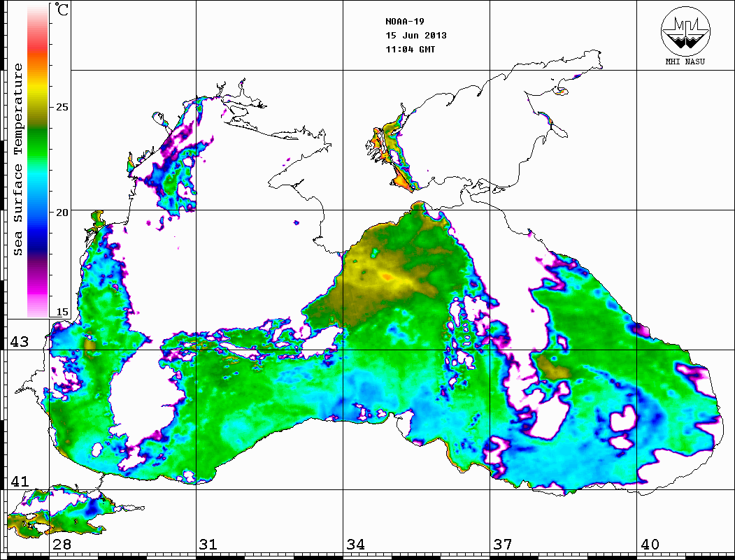Click longitude label 37

point(503,544)
